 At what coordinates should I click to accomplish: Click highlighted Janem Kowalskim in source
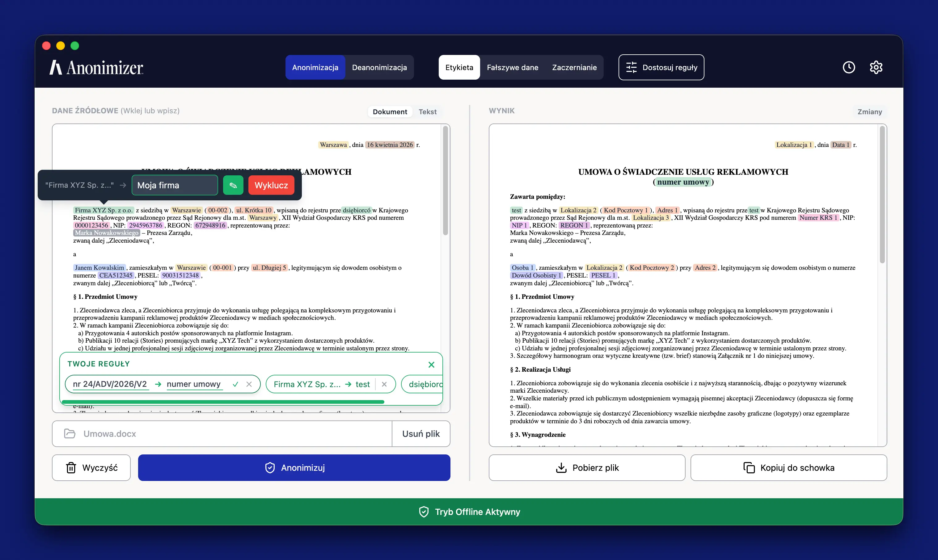tap(99, 268)
